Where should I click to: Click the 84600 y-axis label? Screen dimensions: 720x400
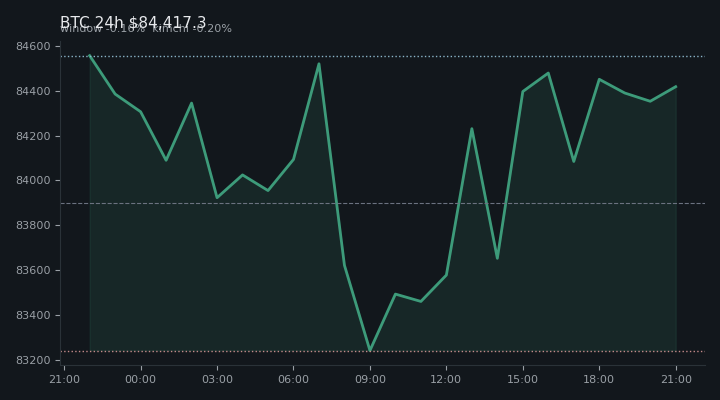point(33,46)
